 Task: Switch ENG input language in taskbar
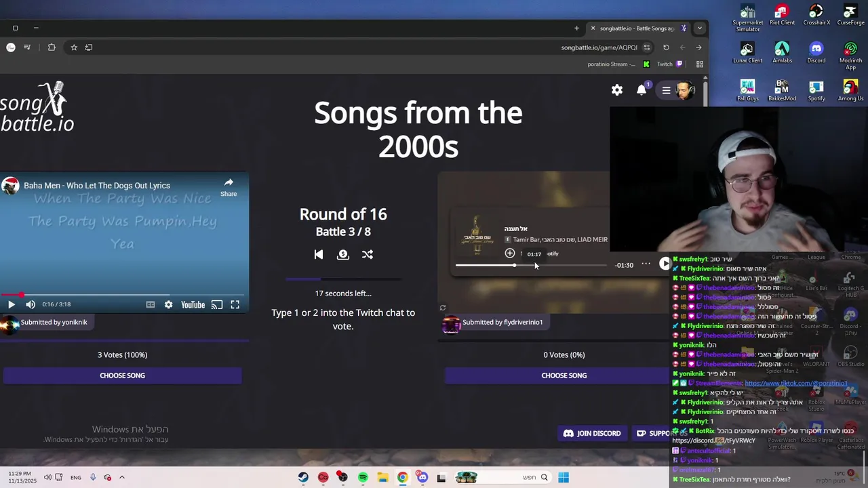point(76,477)
